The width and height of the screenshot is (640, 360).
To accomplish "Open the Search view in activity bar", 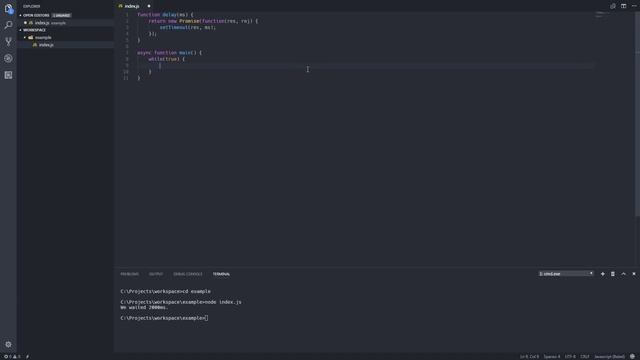I will coord(8,25).
